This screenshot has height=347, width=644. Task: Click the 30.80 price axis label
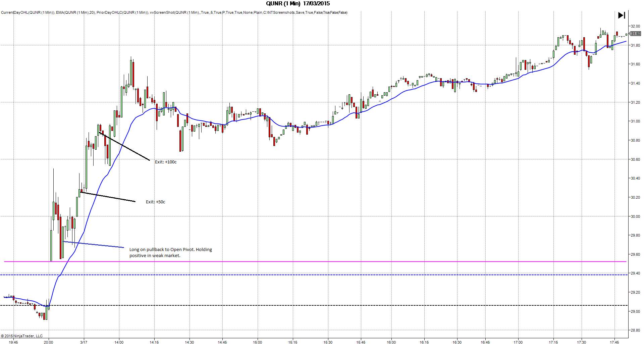click(635, 140)
